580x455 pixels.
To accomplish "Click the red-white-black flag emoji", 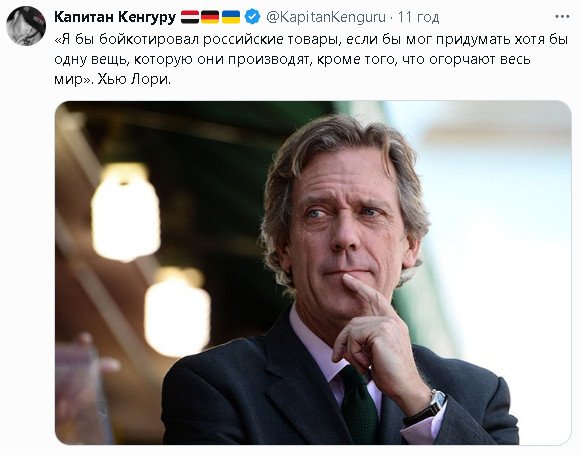I will point(190,17).
